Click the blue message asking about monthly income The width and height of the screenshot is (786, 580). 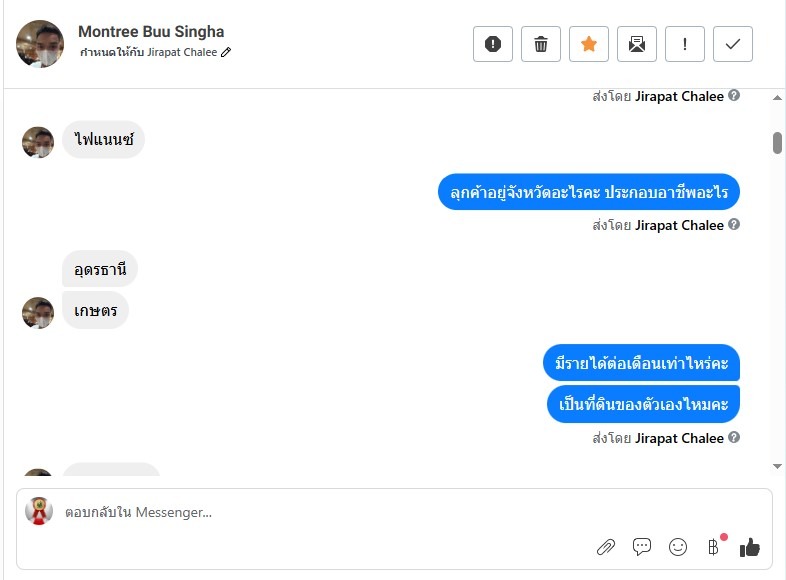pyautogui.click(x=642, y=362)
